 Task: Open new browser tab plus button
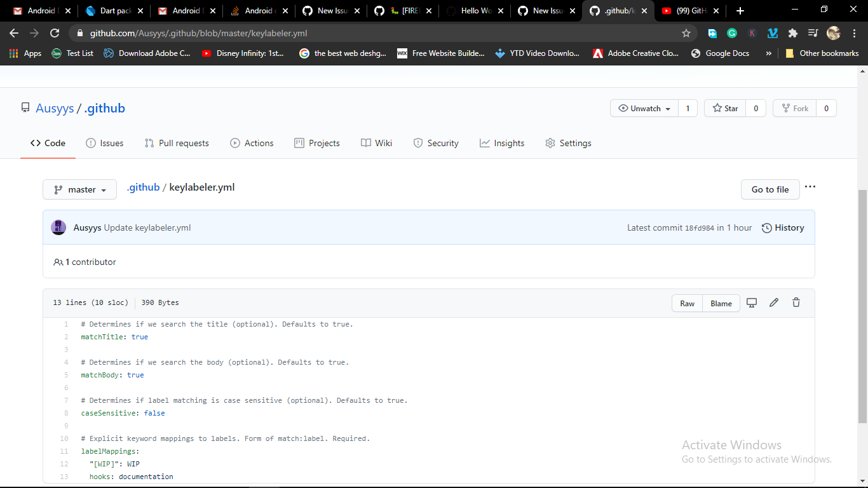click(x=740, y=11)
